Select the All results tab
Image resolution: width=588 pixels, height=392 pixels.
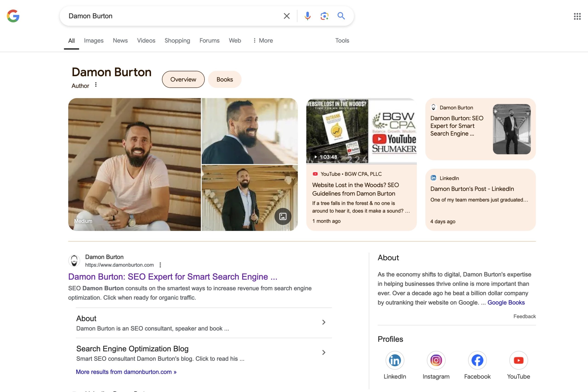pos(71,40)
